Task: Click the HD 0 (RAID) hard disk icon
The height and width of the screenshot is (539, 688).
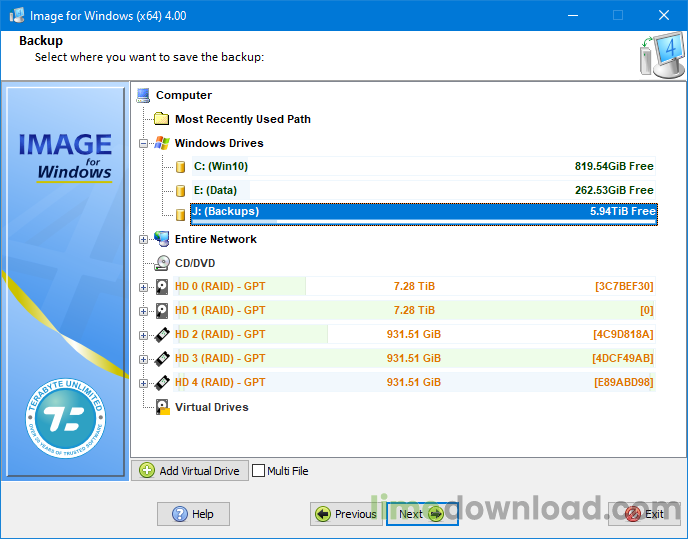Action: [162, 287]
